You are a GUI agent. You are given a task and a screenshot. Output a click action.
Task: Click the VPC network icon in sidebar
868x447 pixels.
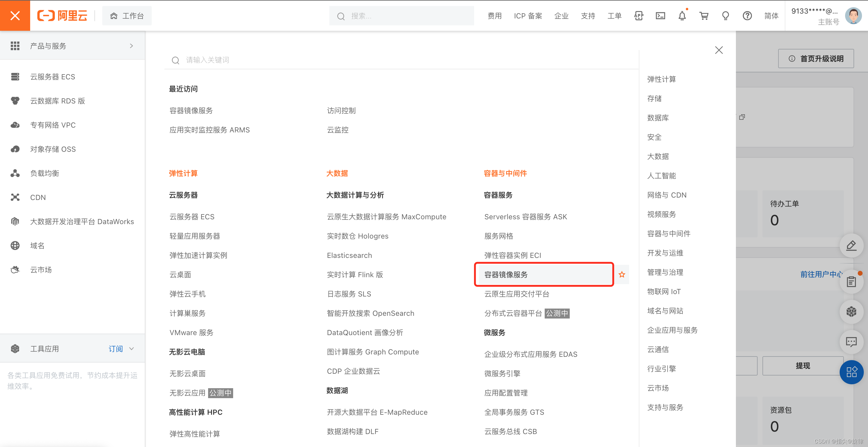point(15,125)
